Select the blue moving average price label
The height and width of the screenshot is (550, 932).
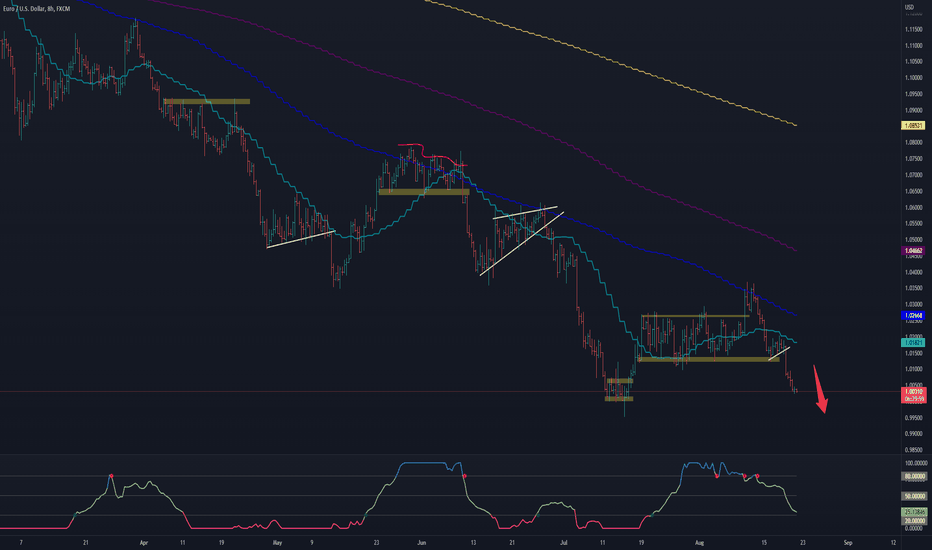914,315
